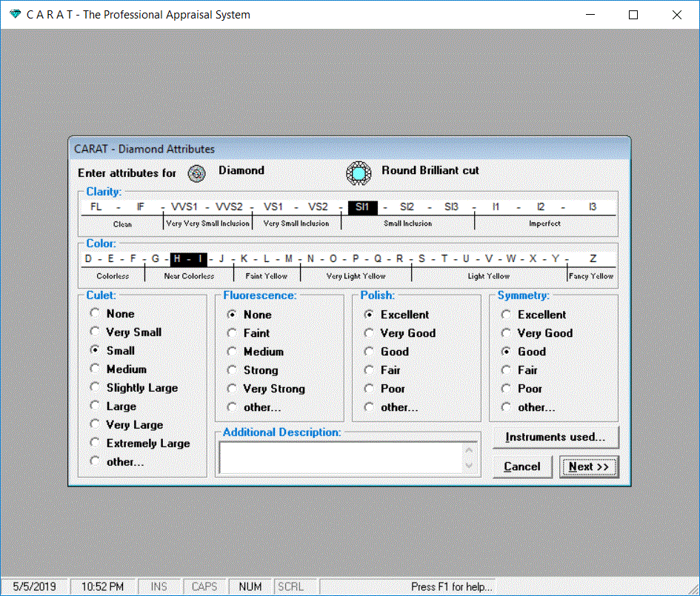The image size is (700, 596).
Task: Click in Additional Description text box
Action: (341, 458)
